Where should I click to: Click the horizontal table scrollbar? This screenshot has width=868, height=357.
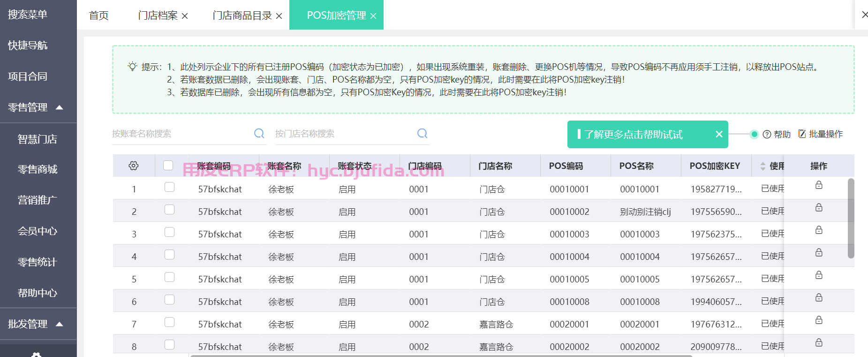click(x=441, y=356)
